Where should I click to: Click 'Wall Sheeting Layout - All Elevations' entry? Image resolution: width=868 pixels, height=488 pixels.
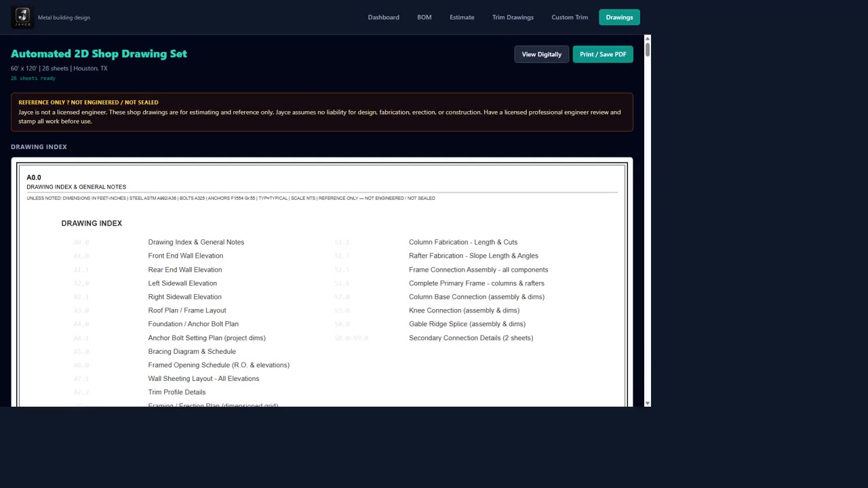[x=203, y=378]
